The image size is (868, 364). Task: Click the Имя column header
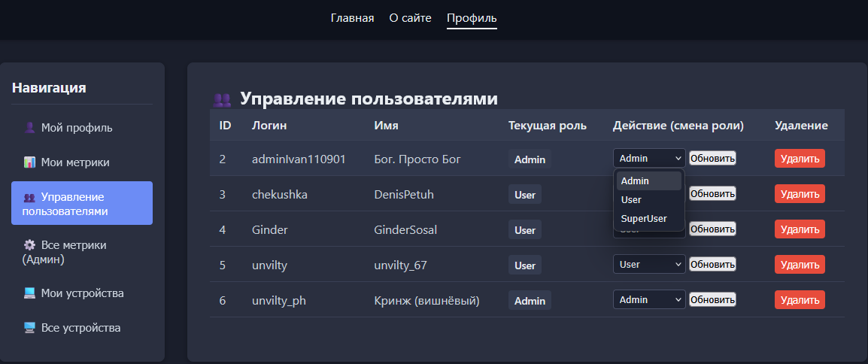pyautogui.click(x=387, y=126)
